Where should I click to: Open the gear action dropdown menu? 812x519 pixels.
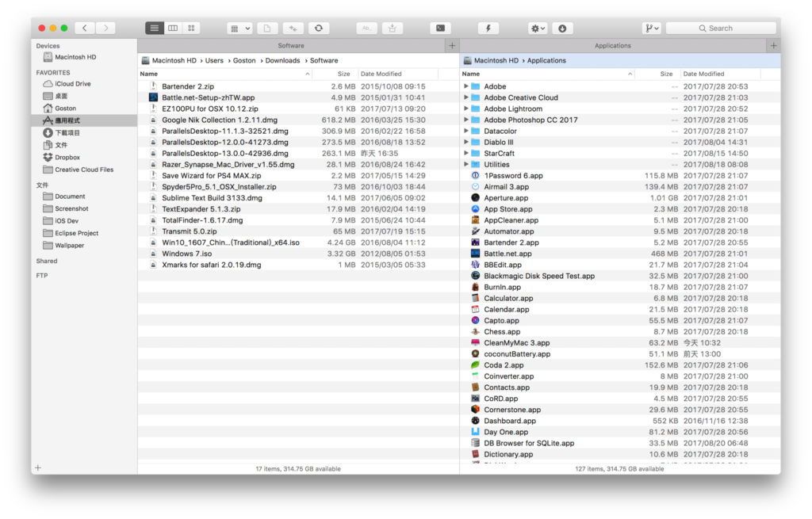pyautogui.click(x=538, y=29)
